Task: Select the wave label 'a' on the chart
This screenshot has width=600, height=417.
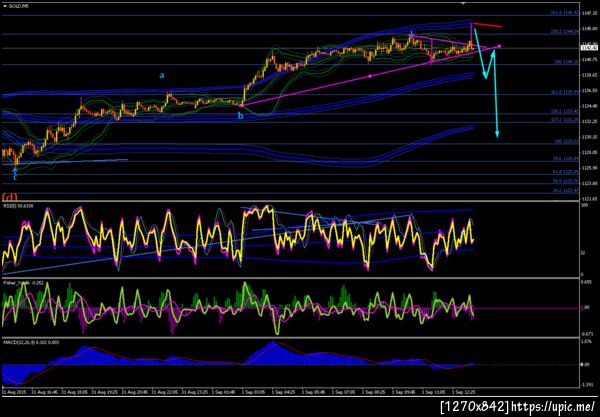Action: 162,75
